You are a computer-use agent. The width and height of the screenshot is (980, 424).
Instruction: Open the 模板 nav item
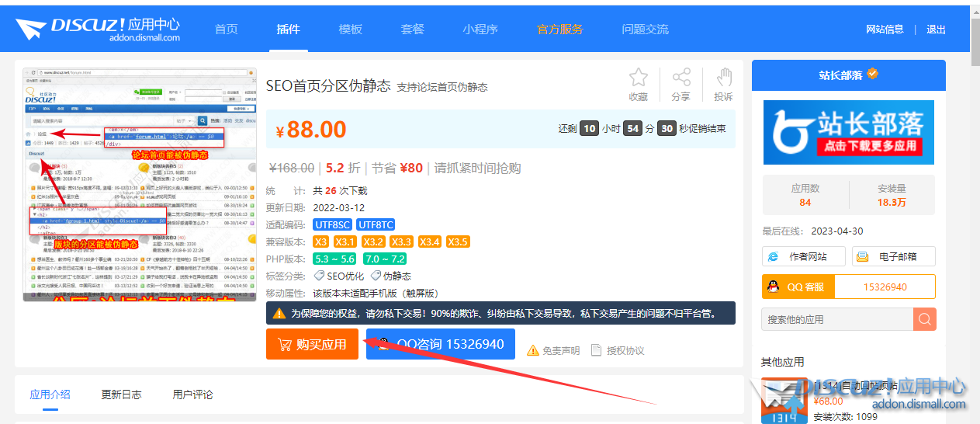point(351,30)
